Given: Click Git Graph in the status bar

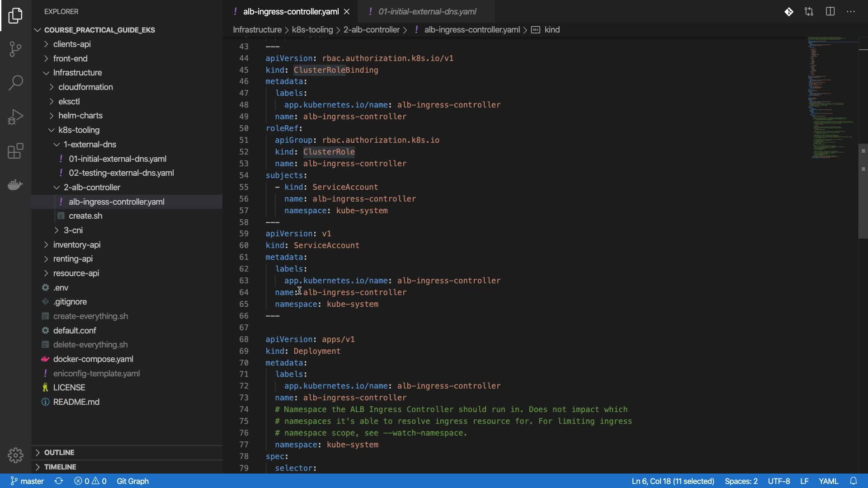Looking at the screenshot, I should 132,481.
